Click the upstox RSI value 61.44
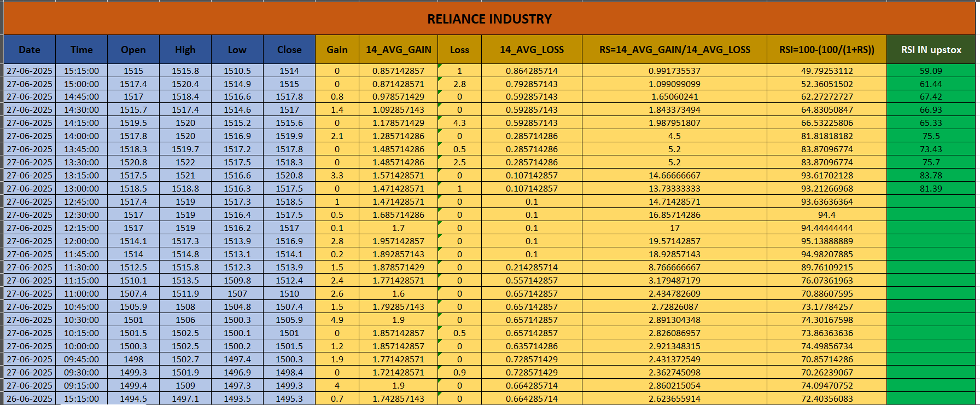The width and height of the screenshot is (980, 405). tap(931, 84)
